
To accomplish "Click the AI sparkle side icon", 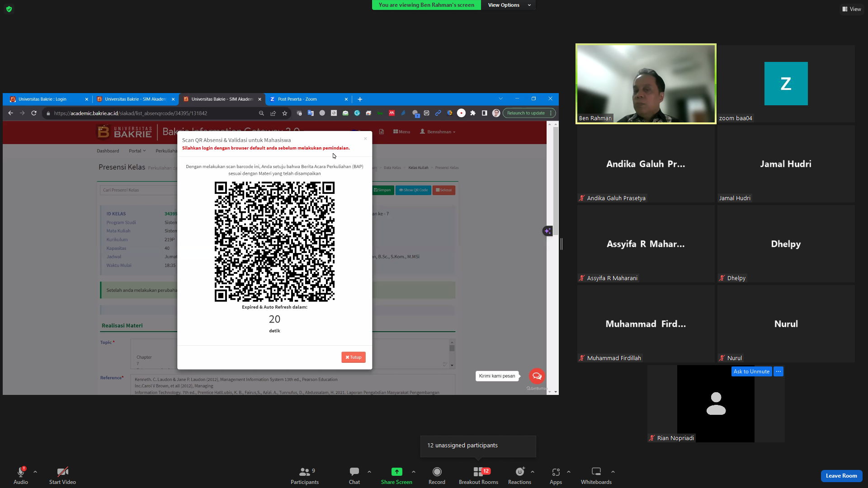I will click(x=547, y=231).
